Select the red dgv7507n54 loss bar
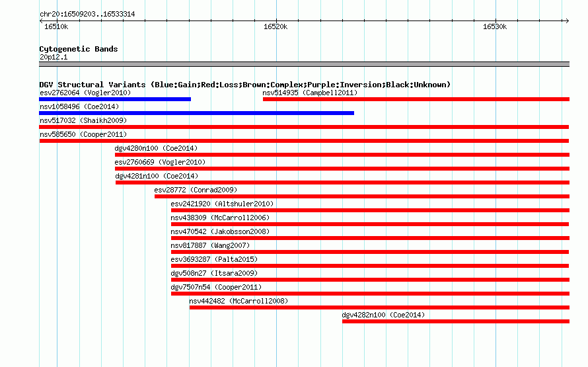The image size is (588, 367). [x=370, y=294]
